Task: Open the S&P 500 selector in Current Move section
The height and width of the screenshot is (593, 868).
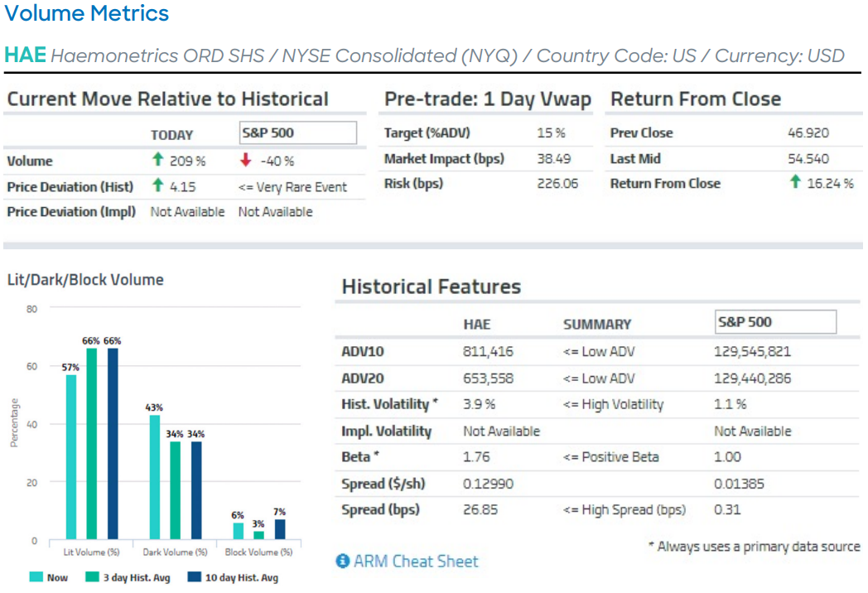Action: (298, 133)
